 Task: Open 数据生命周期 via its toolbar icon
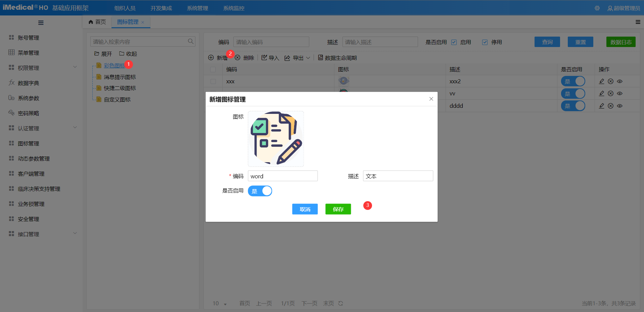pyautogui.click(x=320, y=57)
